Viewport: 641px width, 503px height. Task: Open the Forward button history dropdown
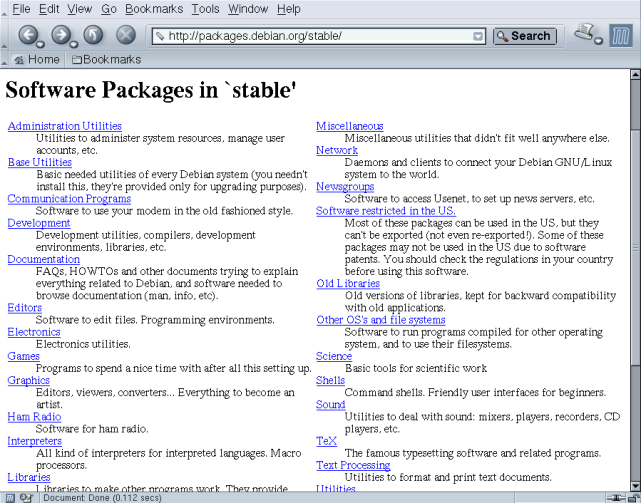pyautogui.click(x=73, y=44)
